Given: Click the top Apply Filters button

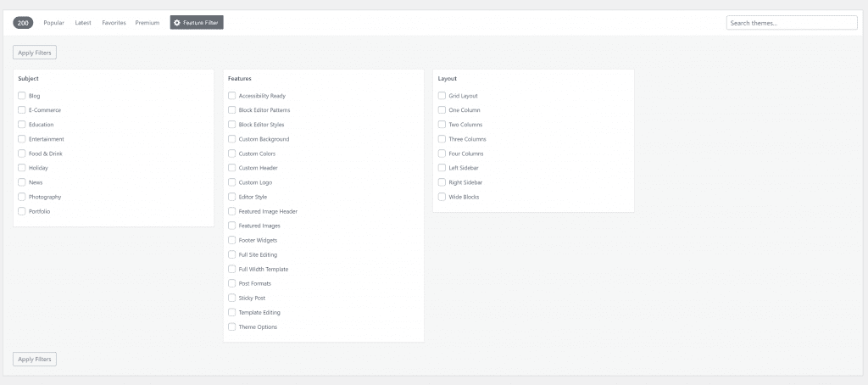Looking at the screenshot, I should click(x=34, y=53).
